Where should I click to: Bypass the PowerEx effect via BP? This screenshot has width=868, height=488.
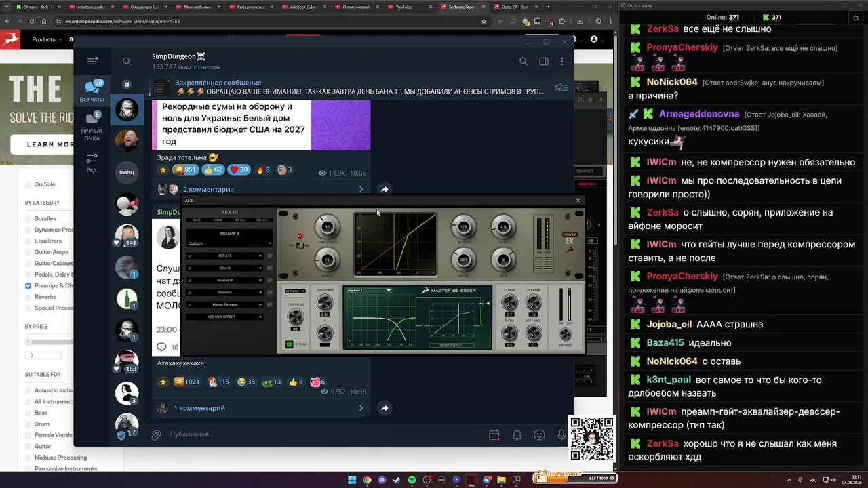pos(270,293)
